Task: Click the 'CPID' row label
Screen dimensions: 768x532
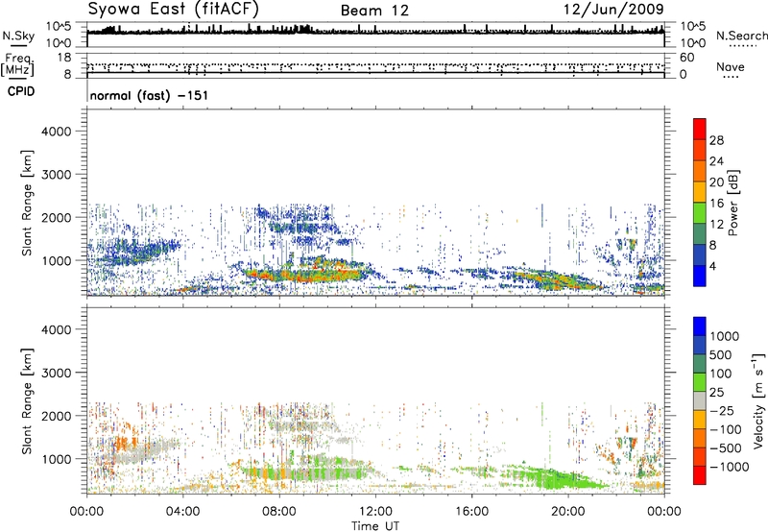Action: coord(21,91)
